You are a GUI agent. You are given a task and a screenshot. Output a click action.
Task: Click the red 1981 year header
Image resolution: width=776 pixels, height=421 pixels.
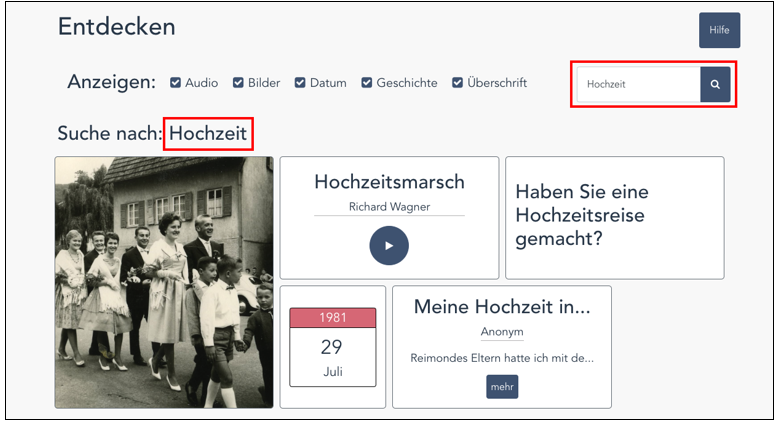click(x=333, y=318)
